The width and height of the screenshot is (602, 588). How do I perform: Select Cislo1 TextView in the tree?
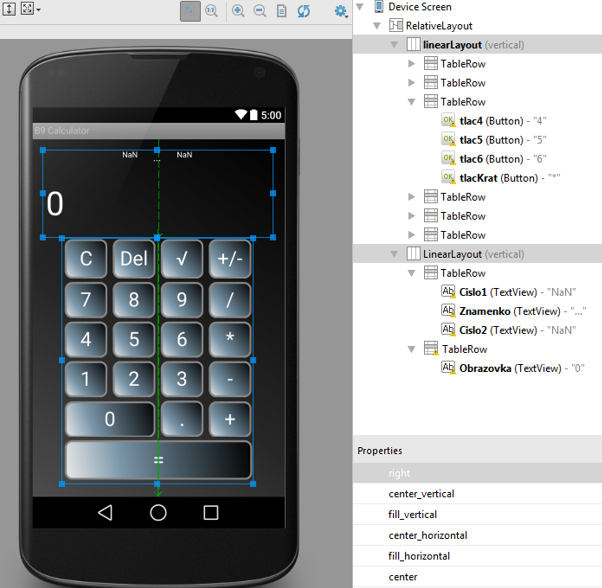click(518, 292)
